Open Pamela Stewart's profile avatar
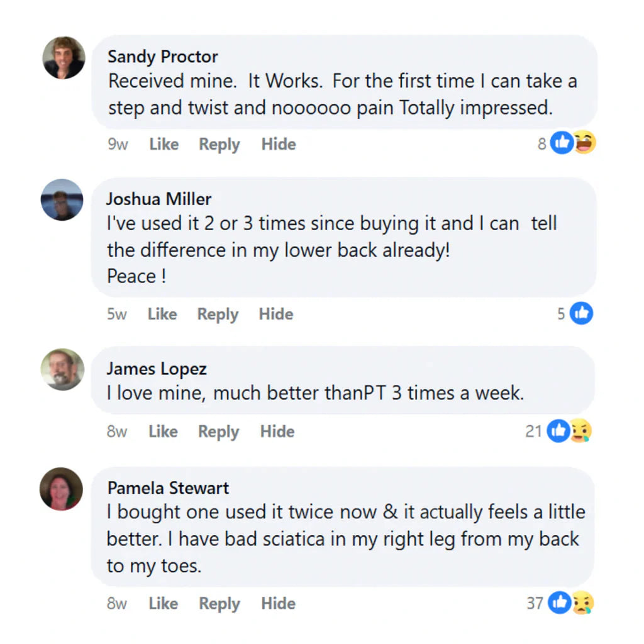 click(62, 489)
